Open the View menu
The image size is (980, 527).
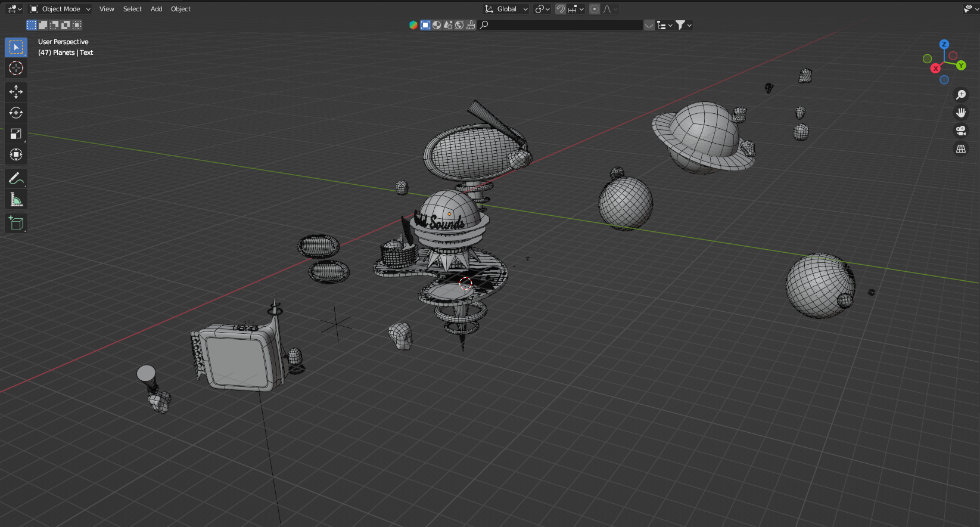(x=107, y=9)
